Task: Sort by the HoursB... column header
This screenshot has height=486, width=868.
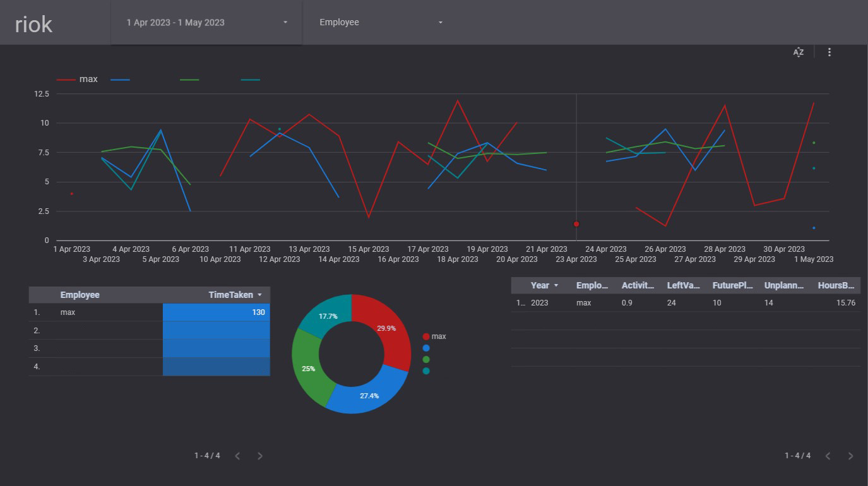Action: [x=836, y=285]
